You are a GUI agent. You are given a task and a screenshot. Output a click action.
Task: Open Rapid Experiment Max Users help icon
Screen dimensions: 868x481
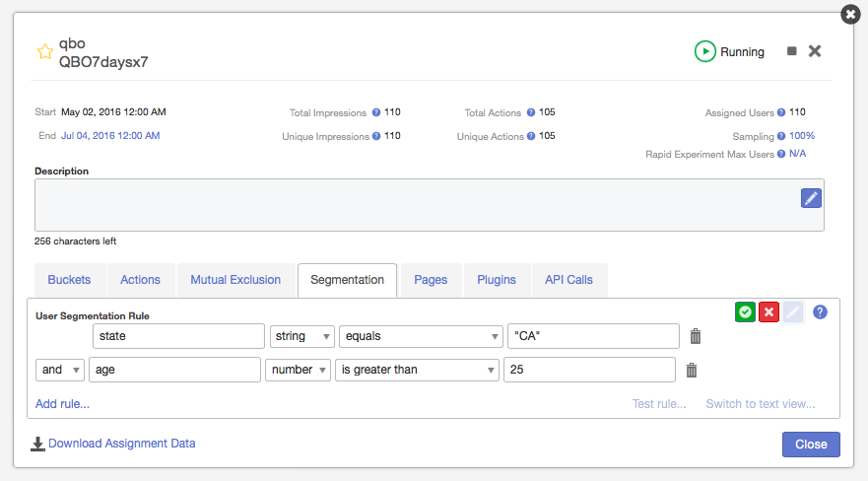781,154
